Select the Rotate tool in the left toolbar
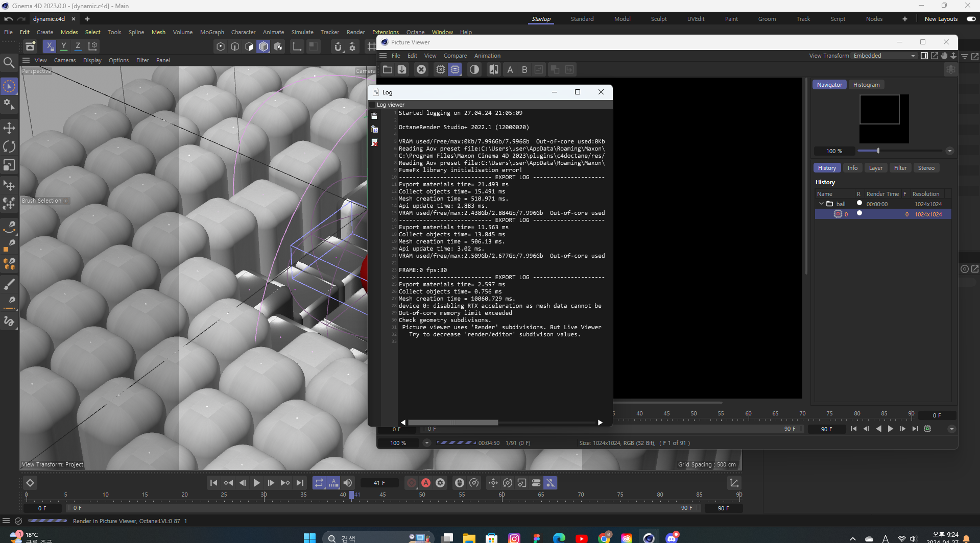 coord(9,147)
